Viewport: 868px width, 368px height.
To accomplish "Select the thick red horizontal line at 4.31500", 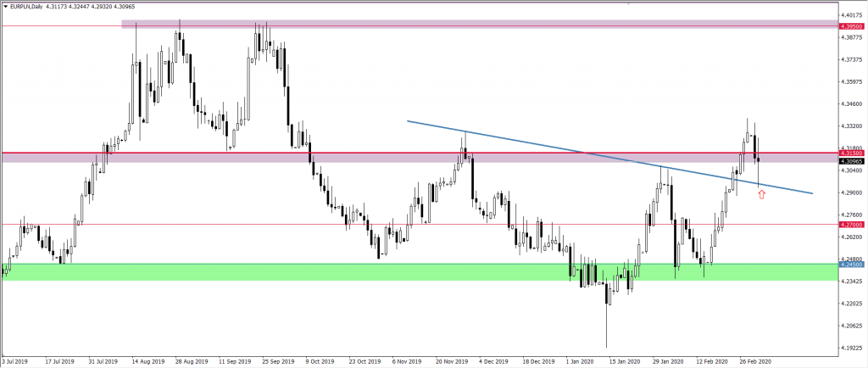I will 420,153.
